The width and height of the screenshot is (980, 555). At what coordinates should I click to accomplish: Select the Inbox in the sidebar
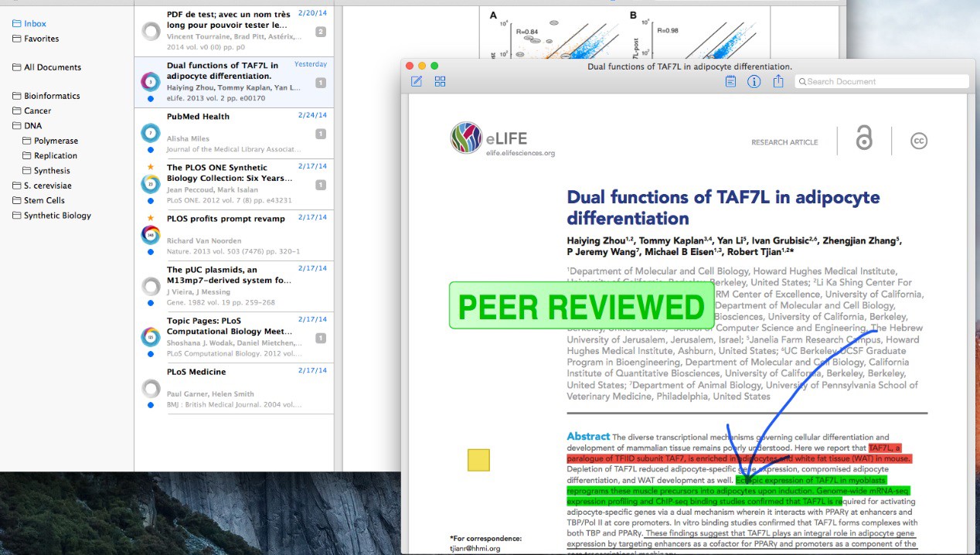click(x=35, y=24)
